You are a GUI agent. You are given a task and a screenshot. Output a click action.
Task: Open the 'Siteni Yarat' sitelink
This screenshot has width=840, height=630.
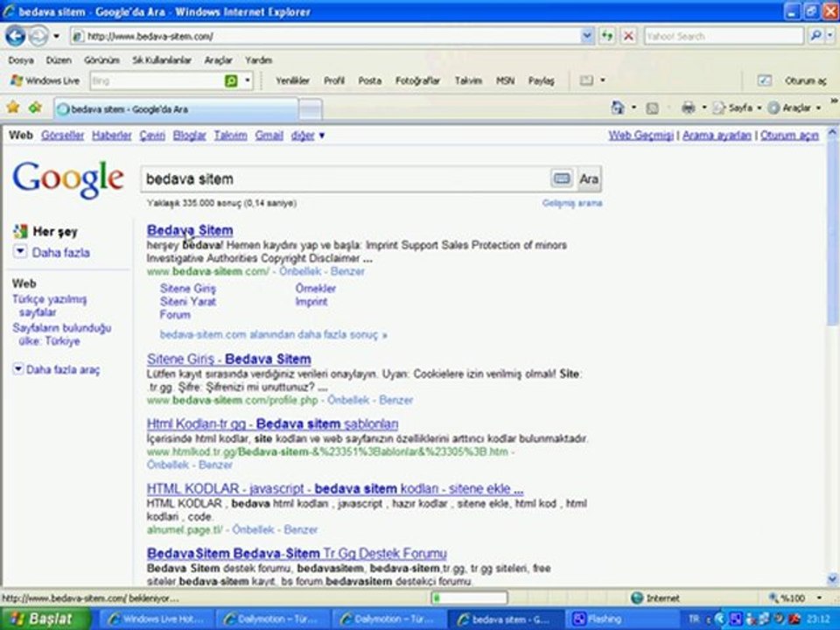click(x=187, y=302)
